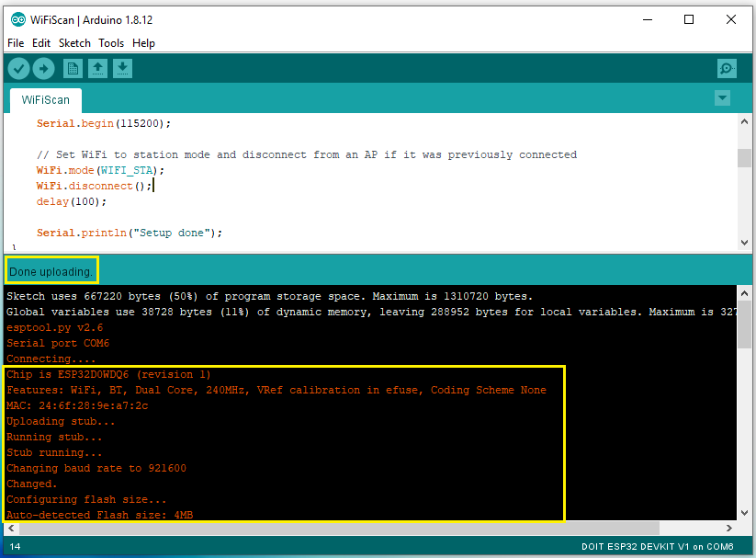Select the WiFiScan sketch tab
This screenshot has height=558, width=756.
tap(46, 100)
